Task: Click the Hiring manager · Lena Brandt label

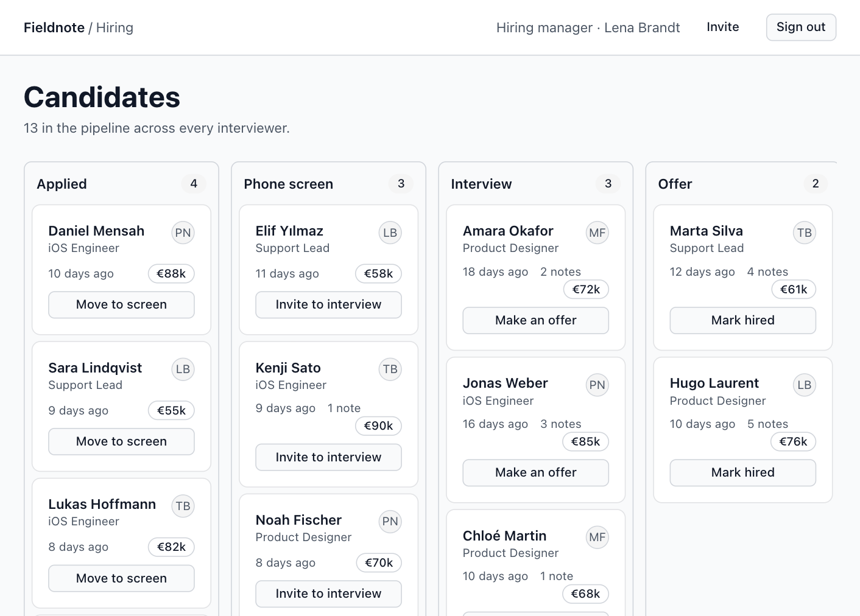Action: pos(588,27)
